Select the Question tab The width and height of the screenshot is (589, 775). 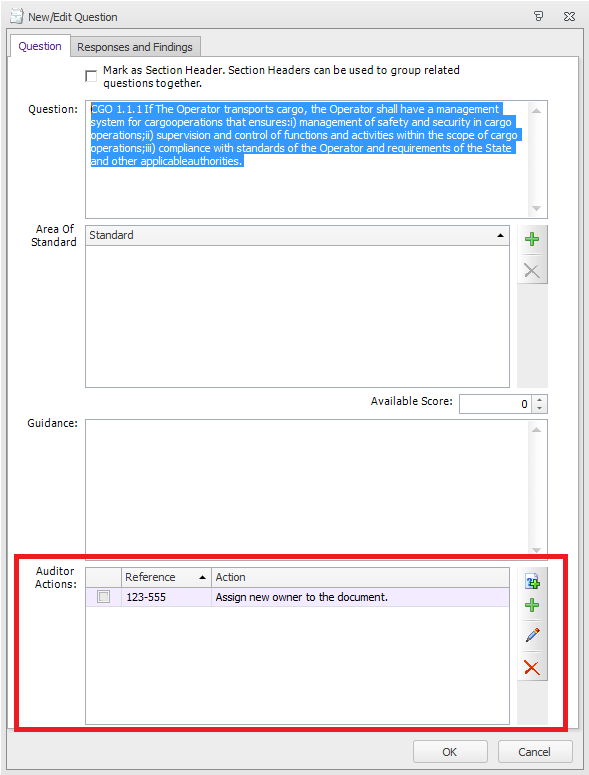40,46
